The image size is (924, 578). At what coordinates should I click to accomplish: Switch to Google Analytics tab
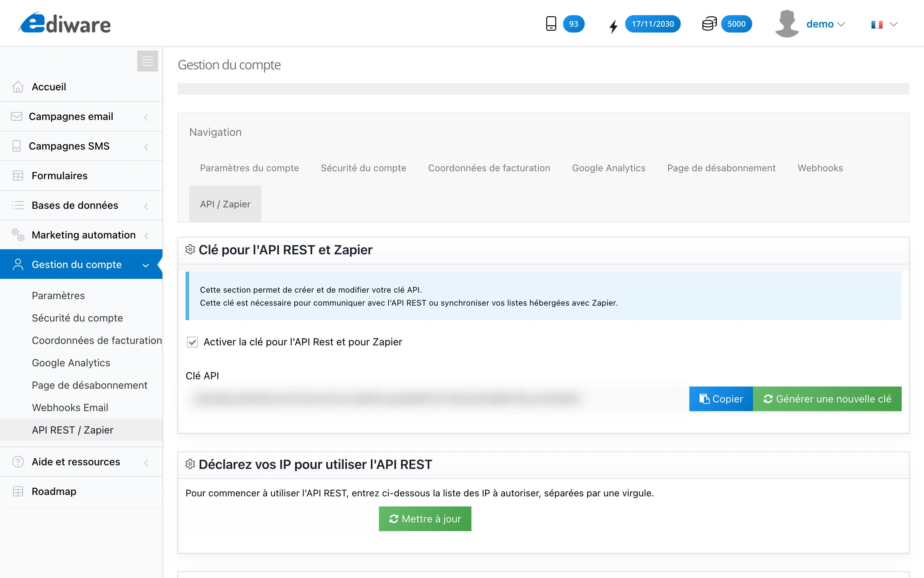pos(609,168)
